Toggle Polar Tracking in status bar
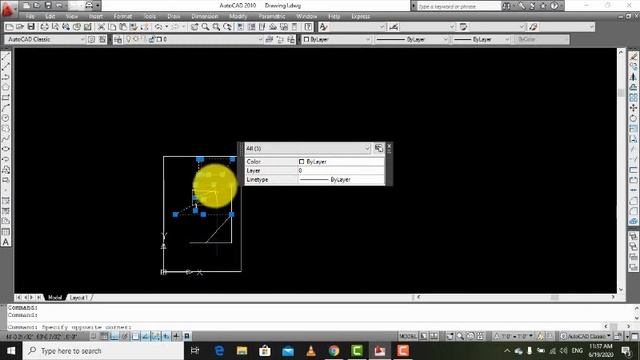Image resolution: width=640 pixels, height=360 pixels. tap(124, 336)
